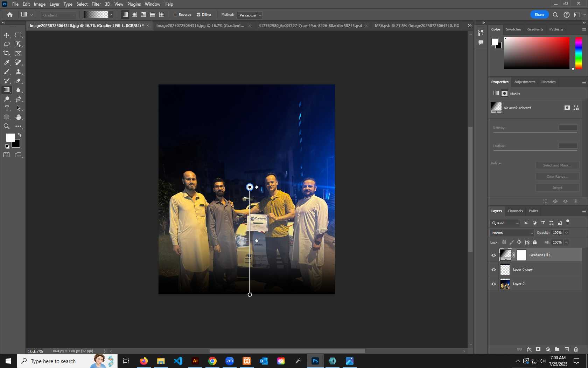Image resolution: width=588 pixels, height=368 pixels.
Task: Open the layer blend mode Normal dropdown
Action: [512, 233]
